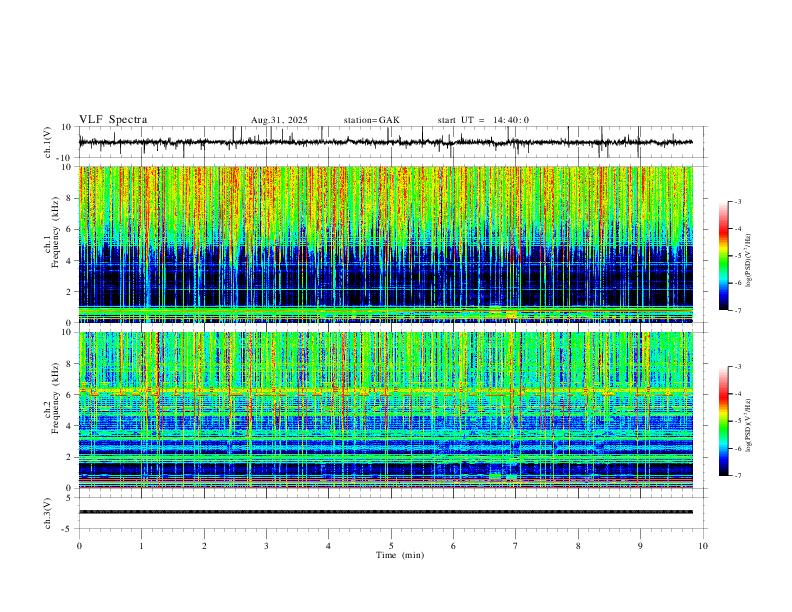This screenshot has height=612, width=792.
Task: Click the 'Time (min)' axis title
Action: [x=400, y=555]
